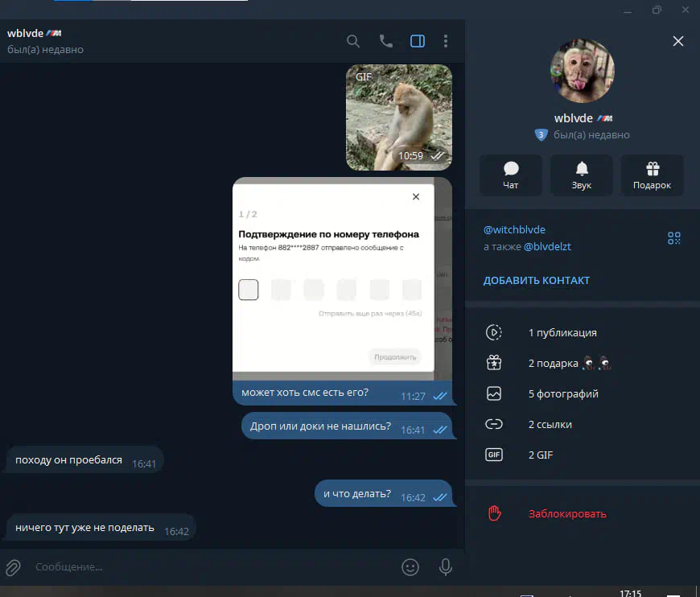
Task: Open the phone confirmation screenshot image
Action: (342, 278)
